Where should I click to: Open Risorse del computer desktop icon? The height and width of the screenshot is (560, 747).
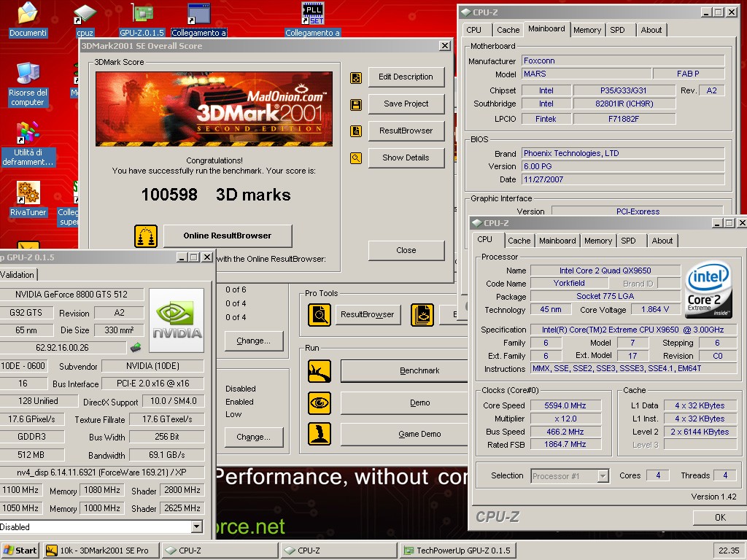(x=28, y=74)
